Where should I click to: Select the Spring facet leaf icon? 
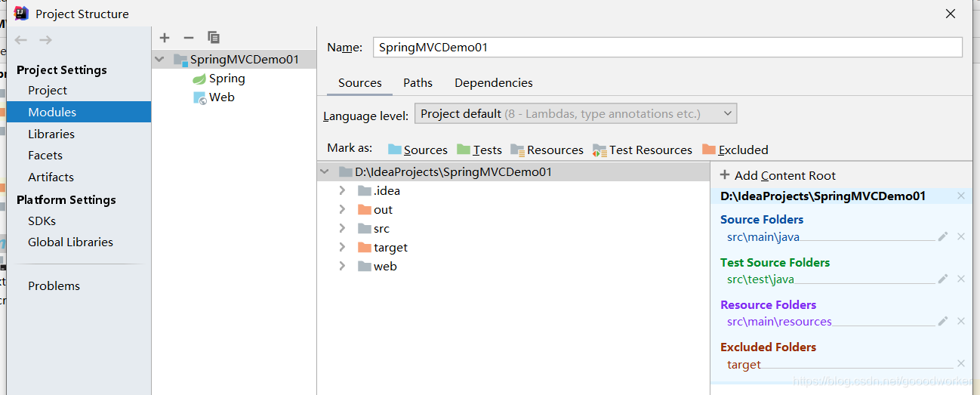(x=199, y=79)
